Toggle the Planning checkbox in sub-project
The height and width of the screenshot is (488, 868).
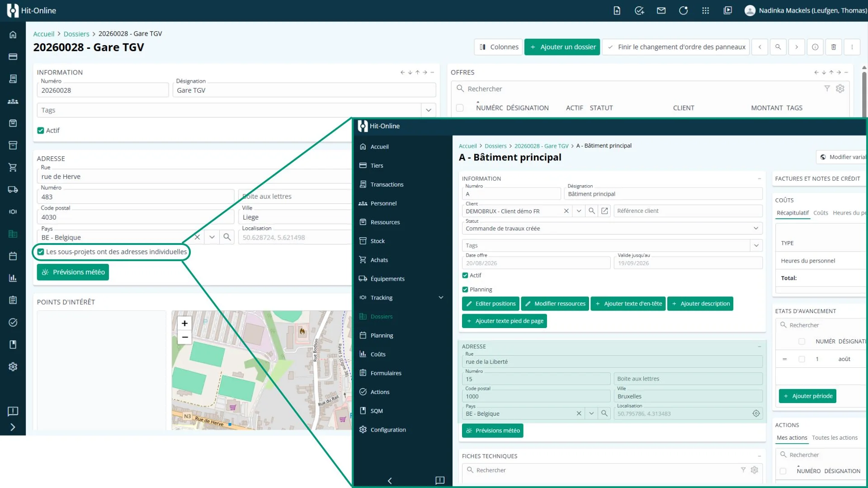tap(465, 290)
